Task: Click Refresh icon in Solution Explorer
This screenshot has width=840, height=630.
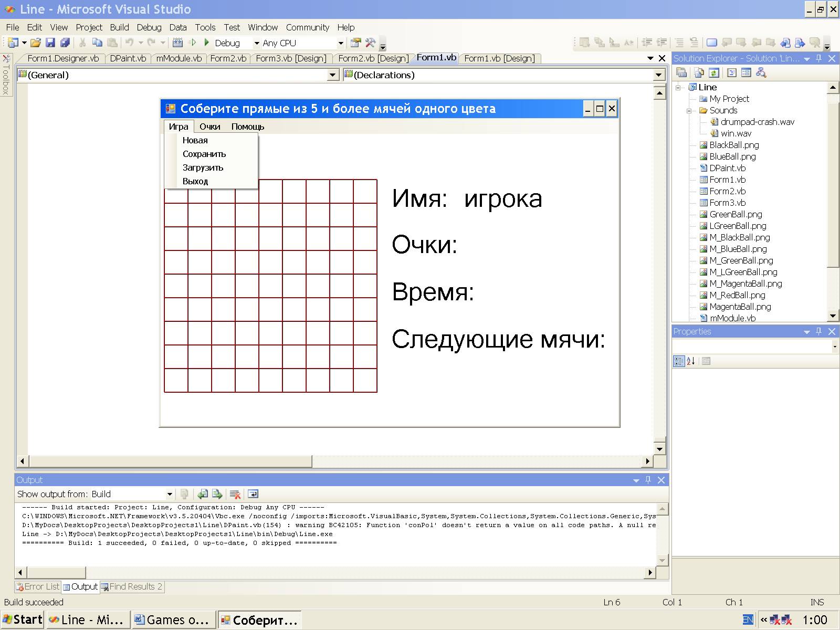Action: [713, 73]
